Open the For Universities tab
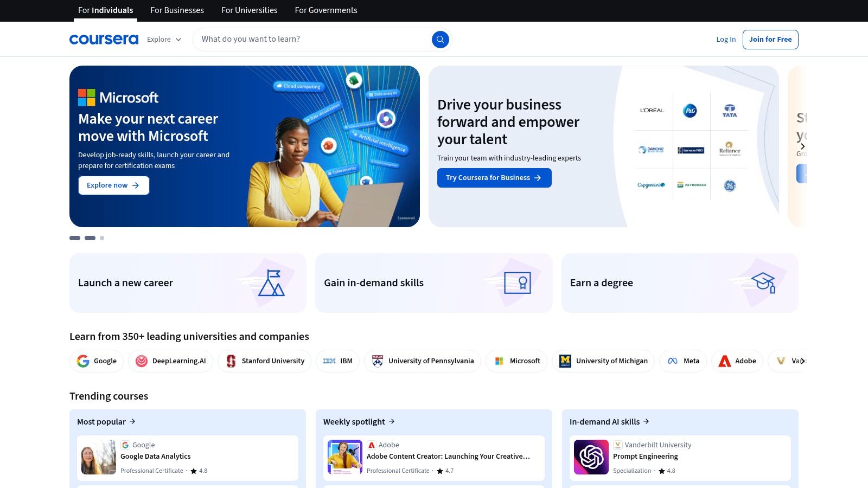The image size is (868, 488). pyautogui.click(x=249, y=10)
